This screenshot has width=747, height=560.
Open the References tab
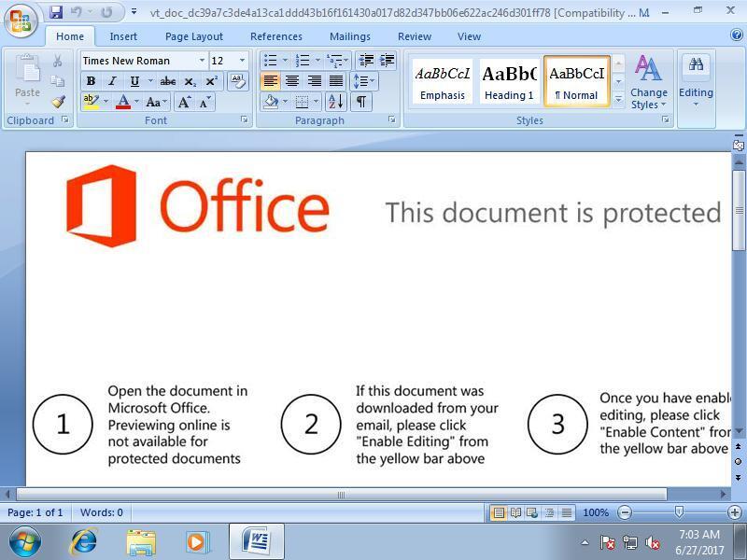tap(276, 36)
